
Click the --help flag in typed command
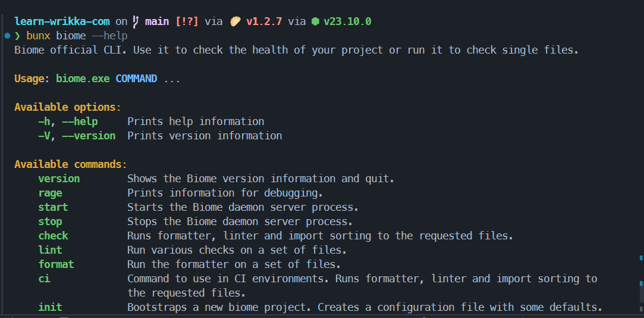[109, 36]
